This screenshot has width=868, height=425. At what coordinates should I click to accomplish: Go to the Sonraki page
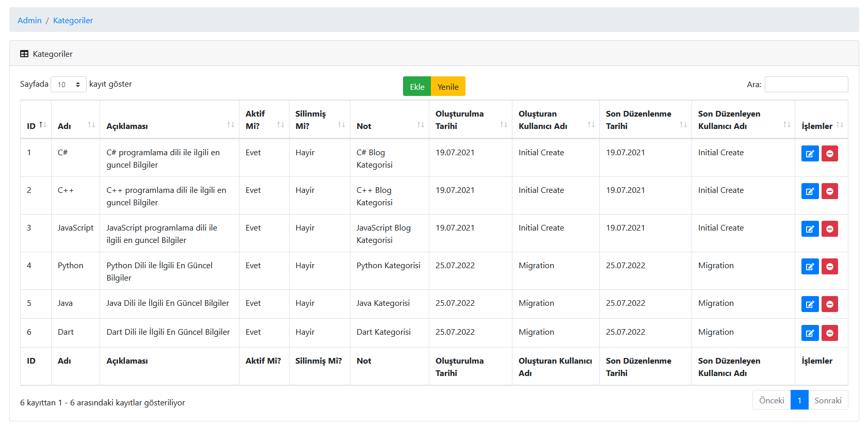[x=828, y=400]
